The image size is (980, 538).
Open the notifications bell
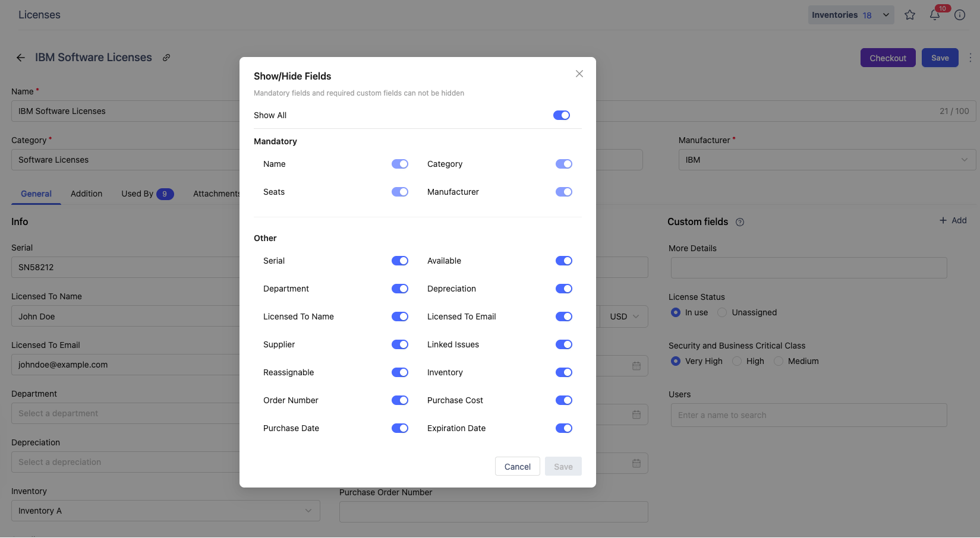934,15
